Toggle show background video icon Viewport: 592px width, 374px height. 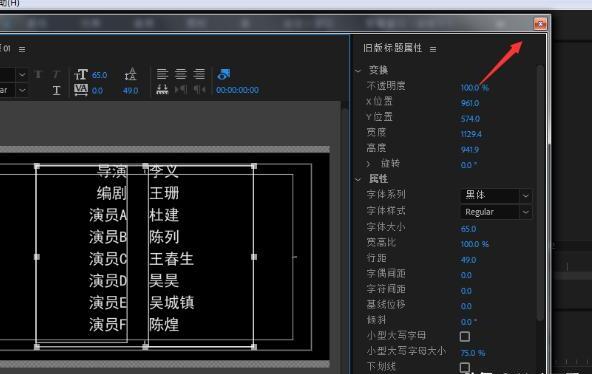pyautogui.click(x=224, y=74)
